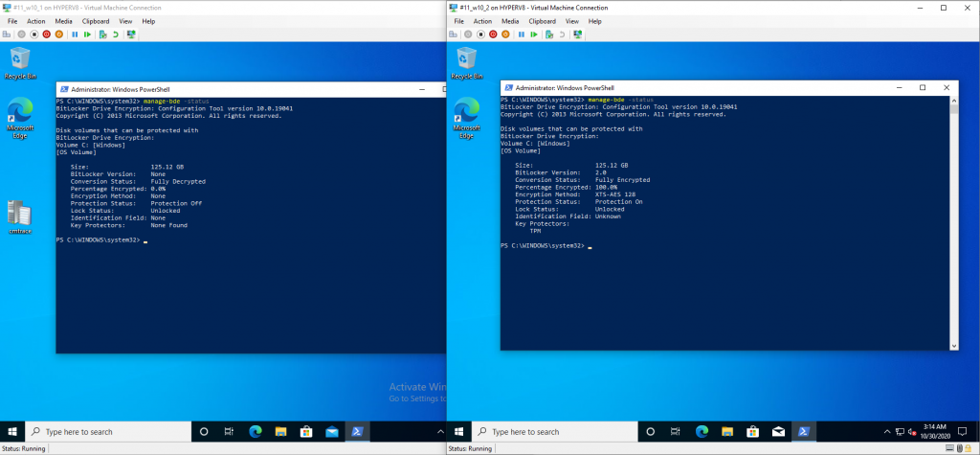Click Ctrl+Alt+Delete icon in w10_1 window toolbar

point(7,34)
